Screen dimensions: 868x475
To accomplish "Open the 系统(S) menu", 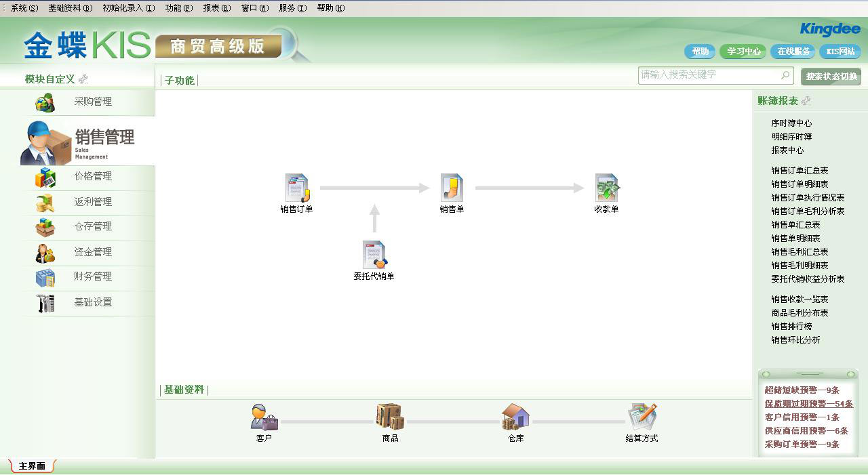I will click(24, 8).
